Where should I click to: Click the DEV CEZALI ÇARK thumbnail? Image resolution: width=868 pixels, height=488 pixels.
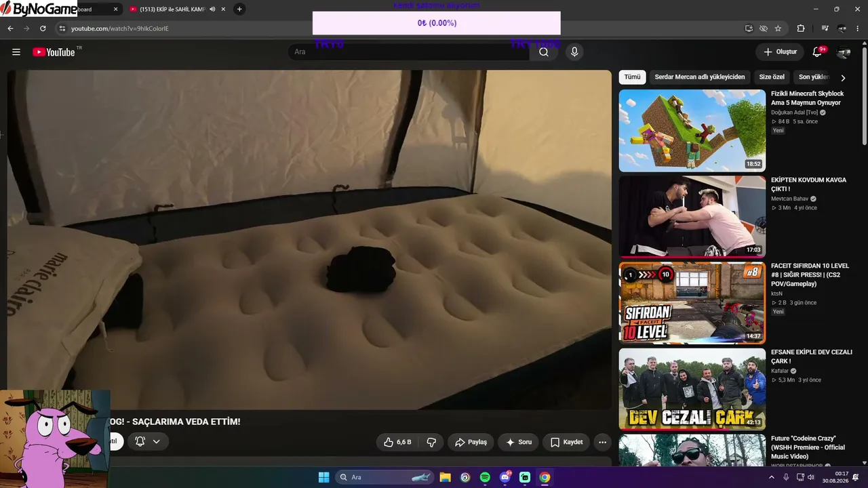(692, 389)
